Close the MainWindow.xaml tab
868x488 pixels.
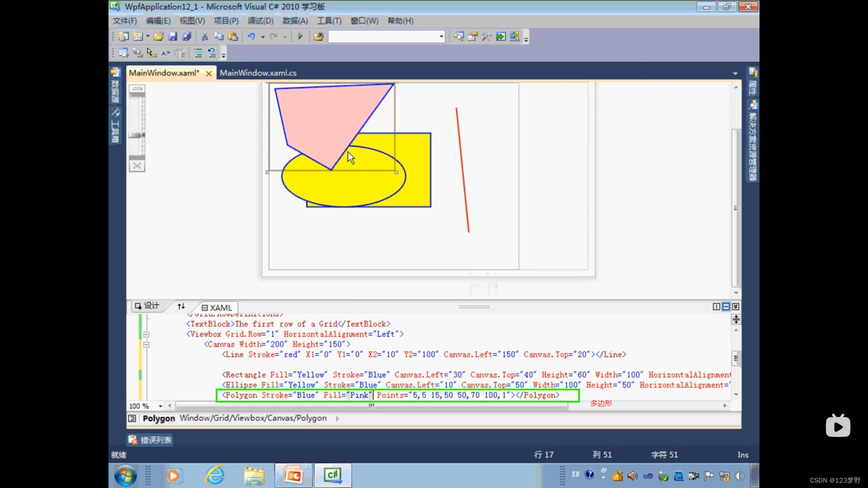tap(209, 73)
